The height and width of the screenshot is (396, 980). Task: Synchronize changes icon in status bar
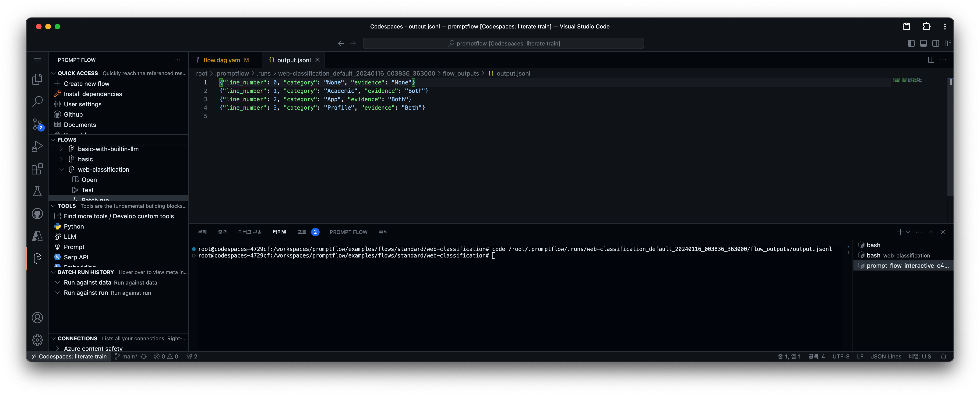tap(144, 357)
